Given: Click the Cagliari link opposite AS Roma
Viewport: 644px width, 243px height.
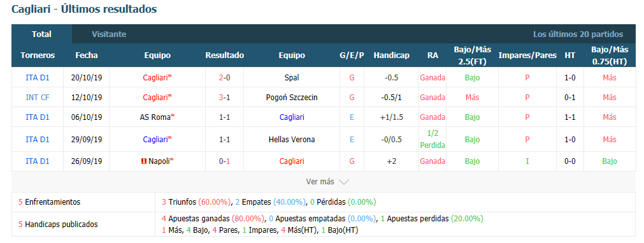Looking at the screenshot, I should point(292,117).
